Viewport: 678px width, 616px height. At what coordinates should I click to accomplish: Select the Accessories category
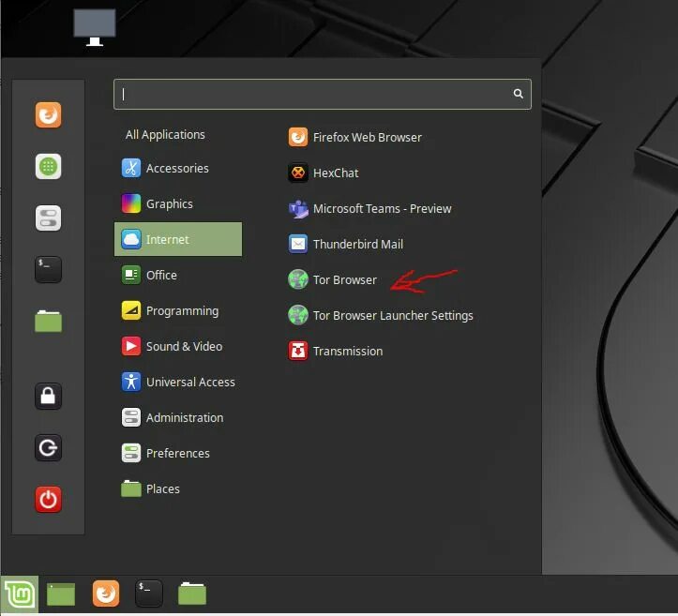[178, 168]
